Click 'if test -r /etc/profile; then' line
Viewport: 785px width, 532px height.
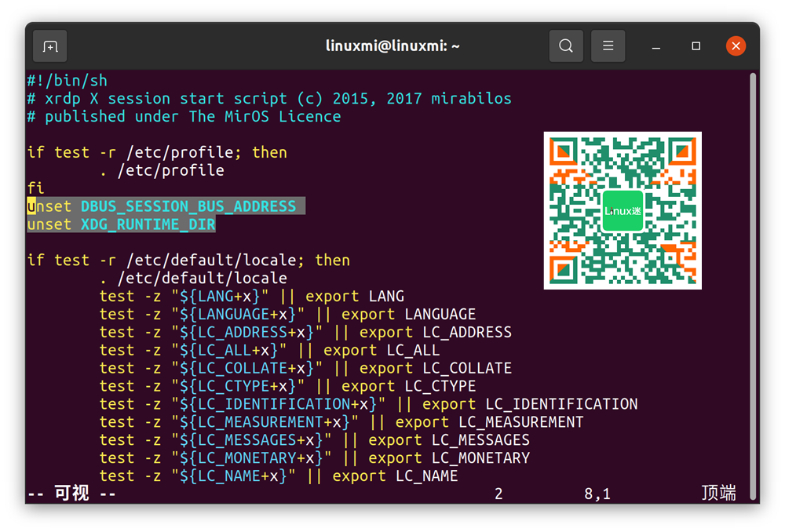[157, 152]
